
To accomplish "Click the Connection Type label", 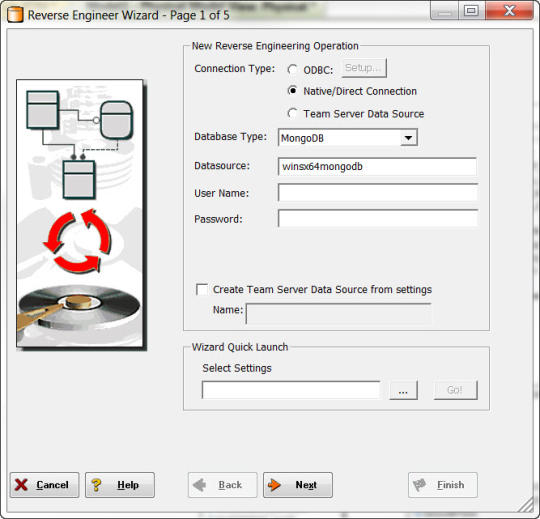I will coord(235,69).
